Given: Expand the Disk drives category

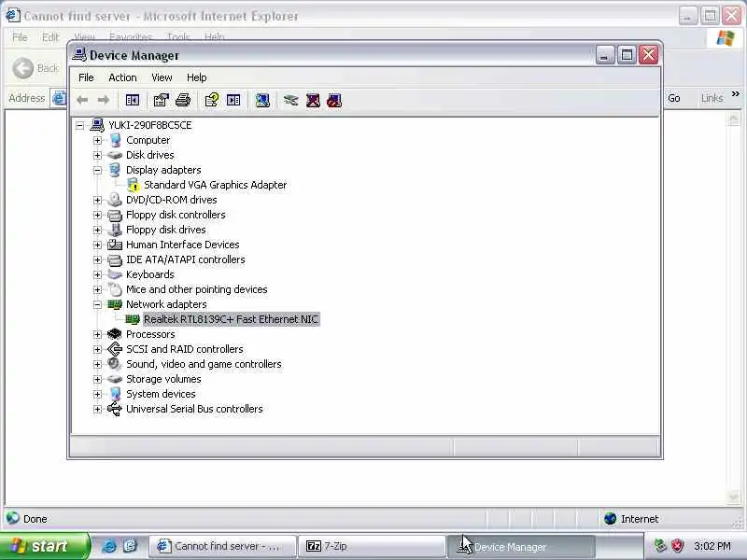Looking at the screenshot, I should pyautogui.click(x=98, y=155).
